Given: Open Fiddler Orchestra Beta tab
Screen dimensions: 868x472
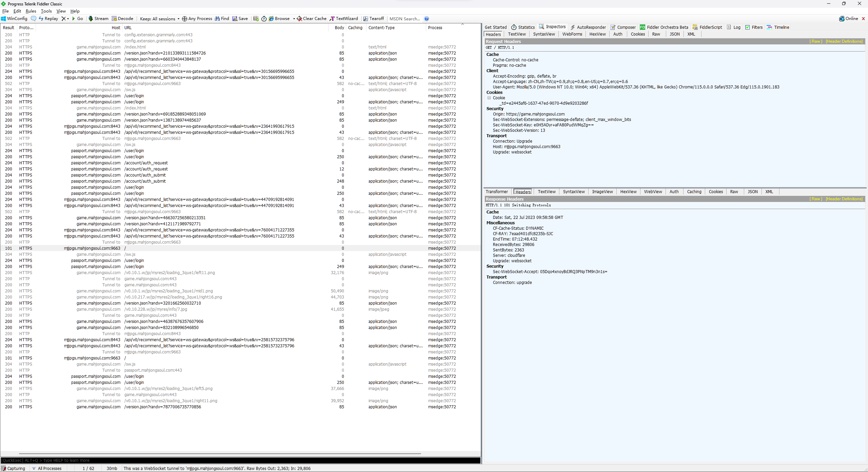Looking at the screenshot, I should pyautogui.click(x=664, y=27).
